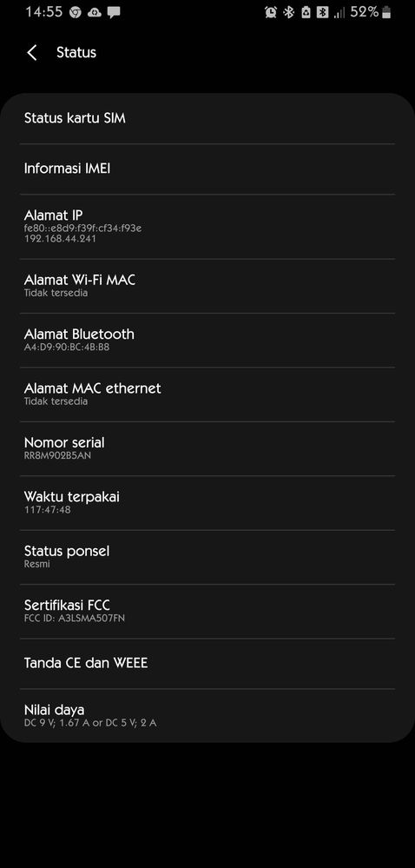Open Sertifikasi FCC item
This screenshot has width=415, height=868.
(x=207, y=611)
